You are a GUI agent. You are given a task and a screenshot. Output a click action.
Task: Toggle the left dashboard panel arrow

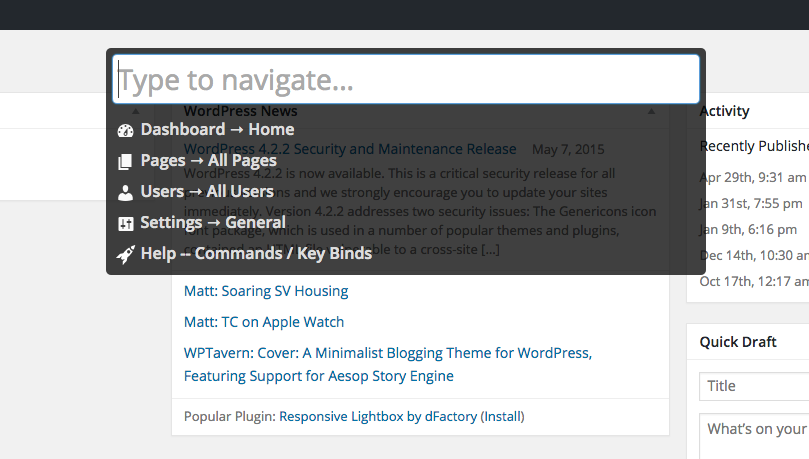(x=136, y=111)
